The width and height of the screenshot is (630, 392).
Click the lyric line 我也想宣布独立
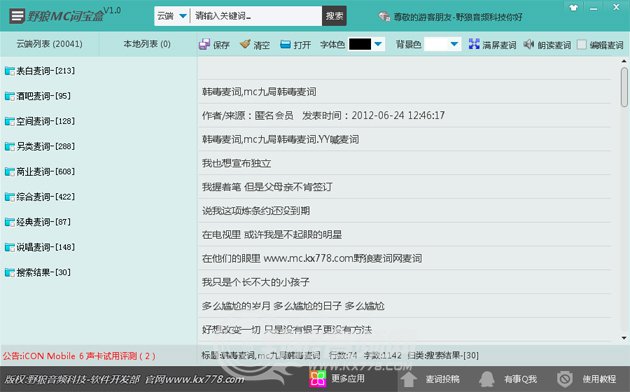click(236, 163)
